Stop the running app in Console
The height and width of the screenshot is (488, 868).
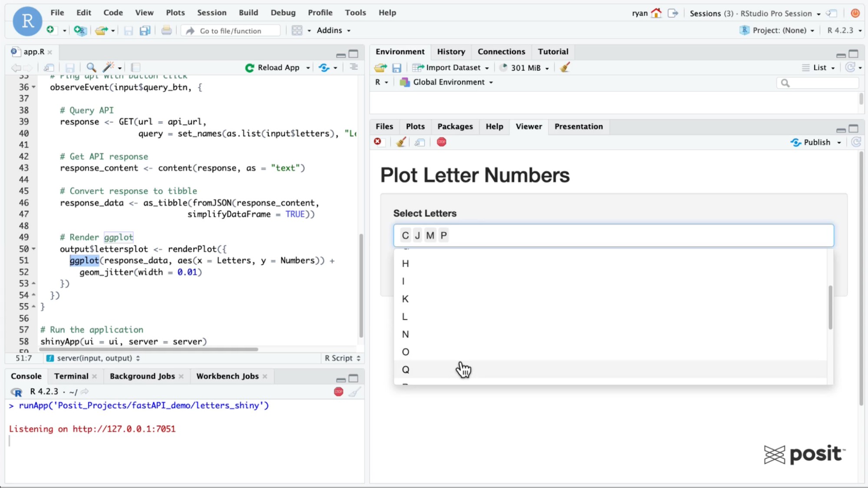coord(338,392)
